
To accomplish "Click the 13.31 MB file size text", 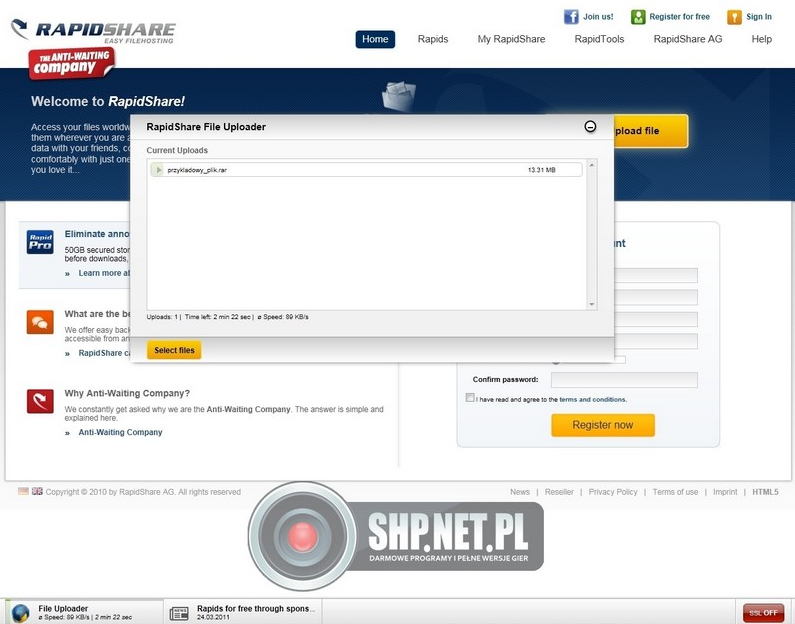I will coord(541,170).
